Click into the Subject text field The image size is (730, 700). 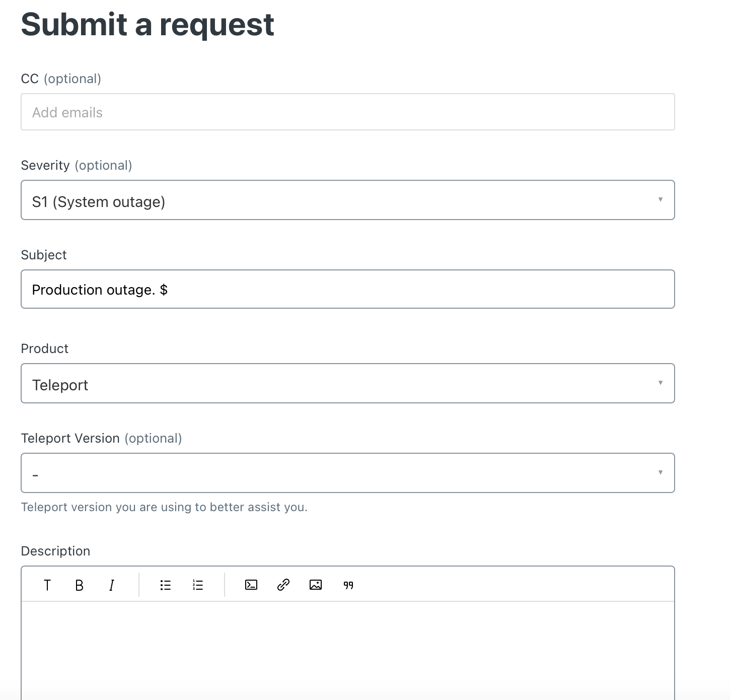348,289
